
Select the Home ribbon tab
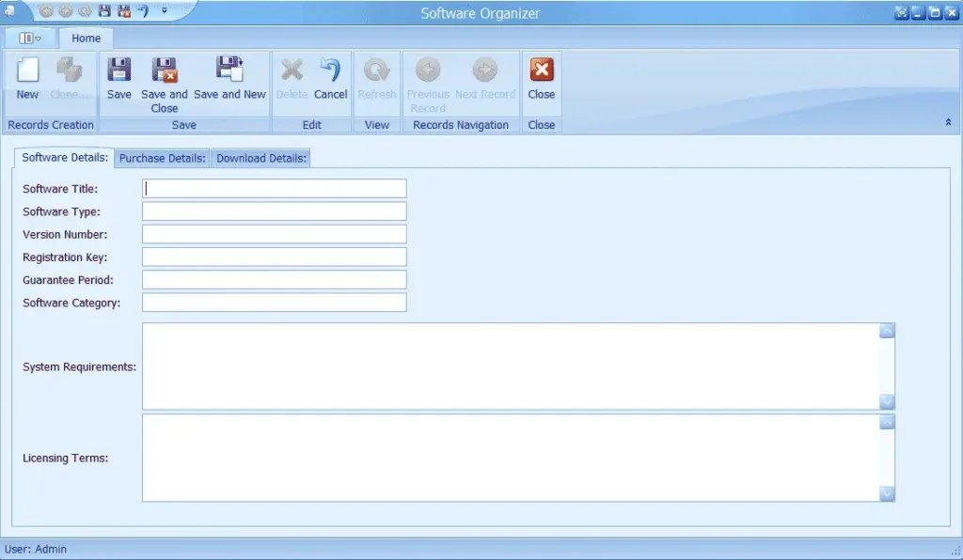pyautogui.click(x=86, y=39)
